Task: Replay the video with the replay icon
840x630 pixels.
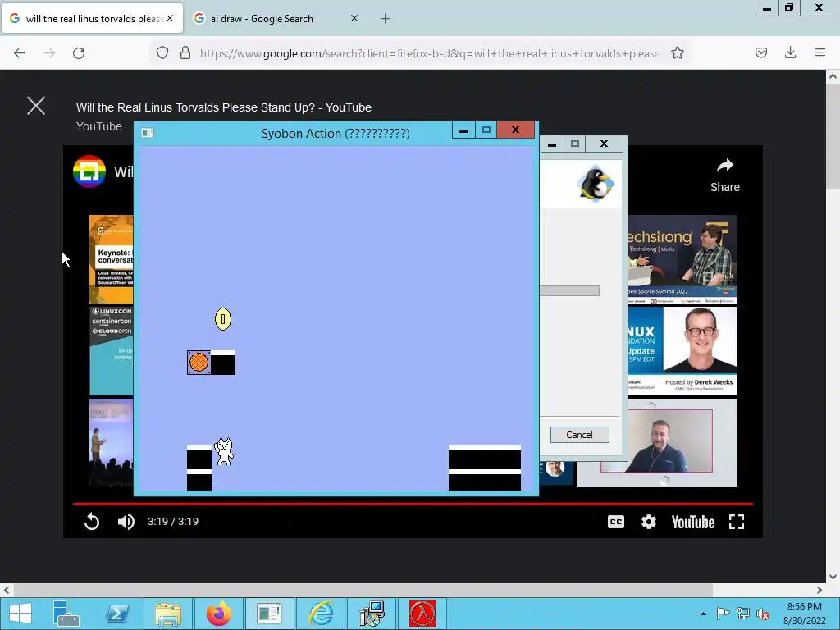Action: (x=92, y=521)
